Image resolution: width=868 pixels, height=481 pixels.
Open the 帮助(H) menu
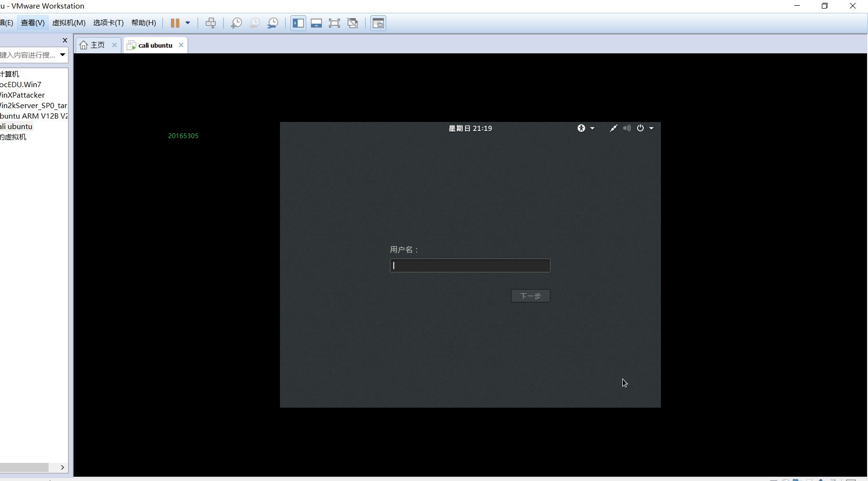(x=144, y=23)
